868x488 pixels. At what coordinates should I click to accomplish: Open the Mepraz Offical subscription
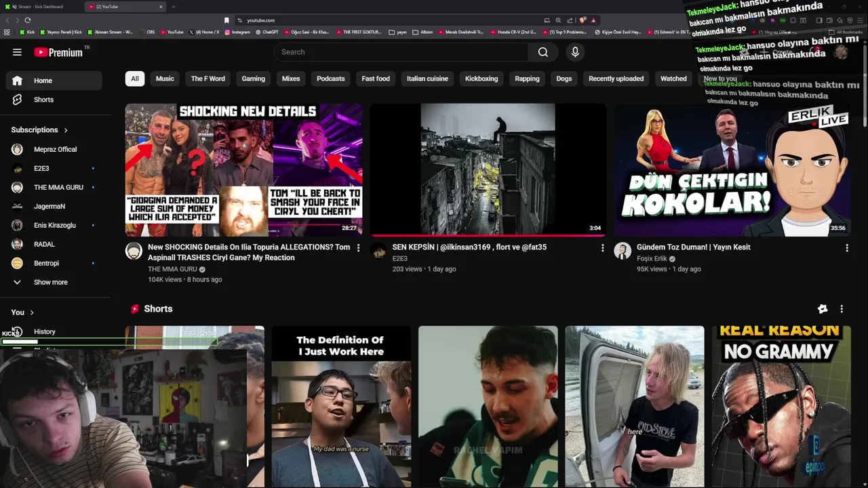pyautogui.click(x=54, y=149)
